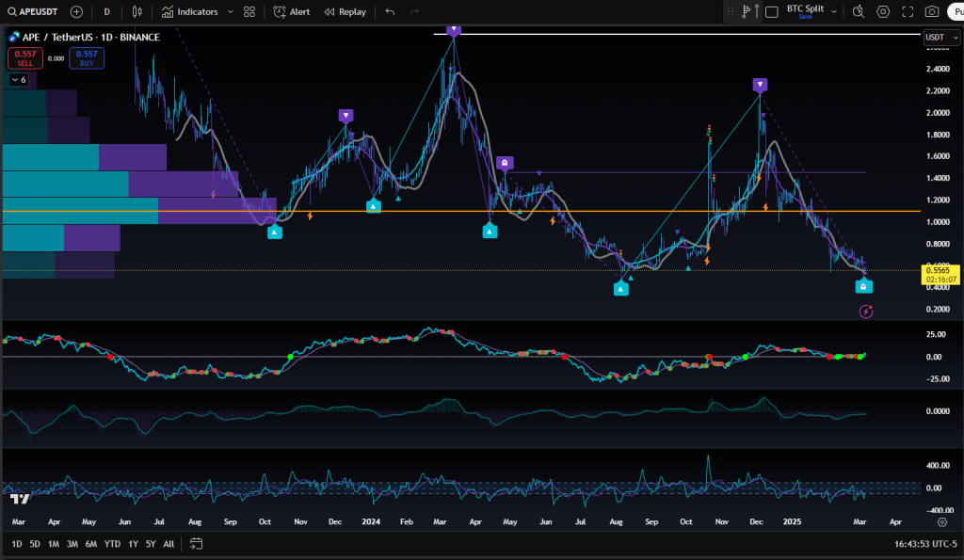Image resolution: width=964 pixels, height=560 pixels.
Task: Grab the floating toolbar drag handle
Action: (731, 11)
